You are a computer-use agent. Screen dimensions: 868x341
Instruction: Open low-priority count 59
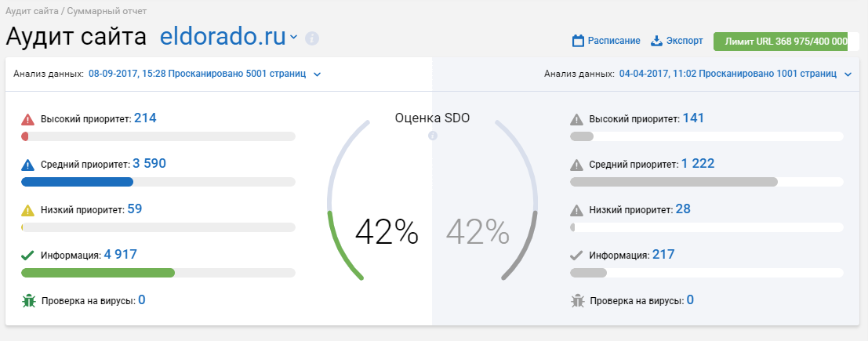tap(135, 209)
